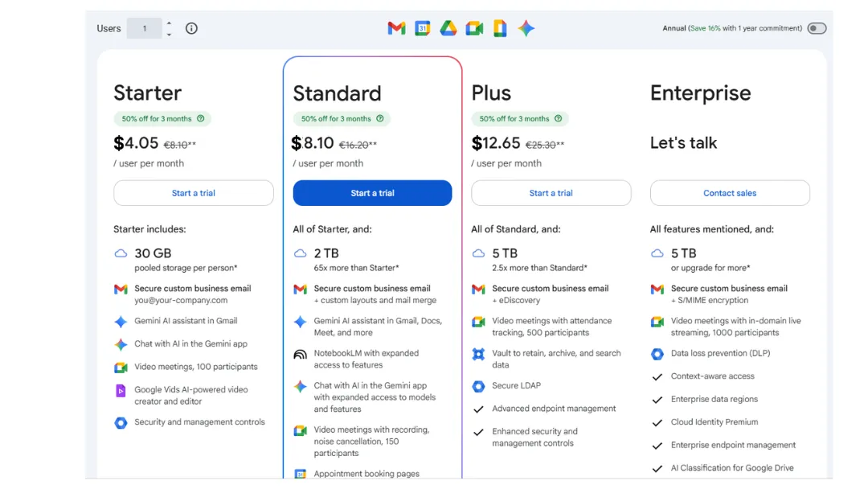Click the Gemini sparkle icon in the top row
Screen dimensions: 868x489
(x=526, y=28)
